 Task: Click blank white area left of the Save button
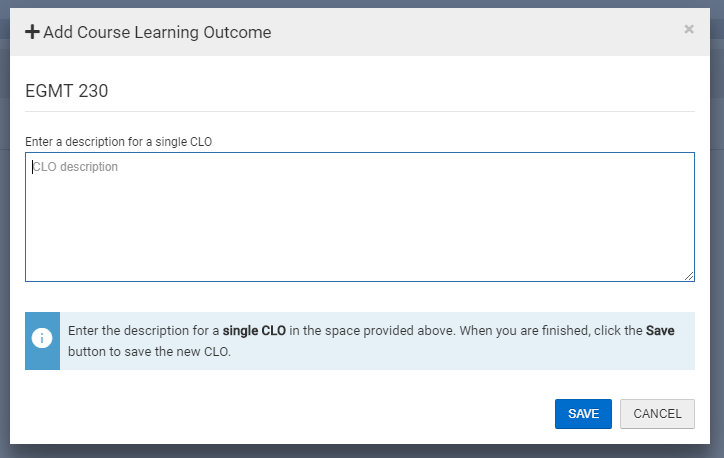286,414
